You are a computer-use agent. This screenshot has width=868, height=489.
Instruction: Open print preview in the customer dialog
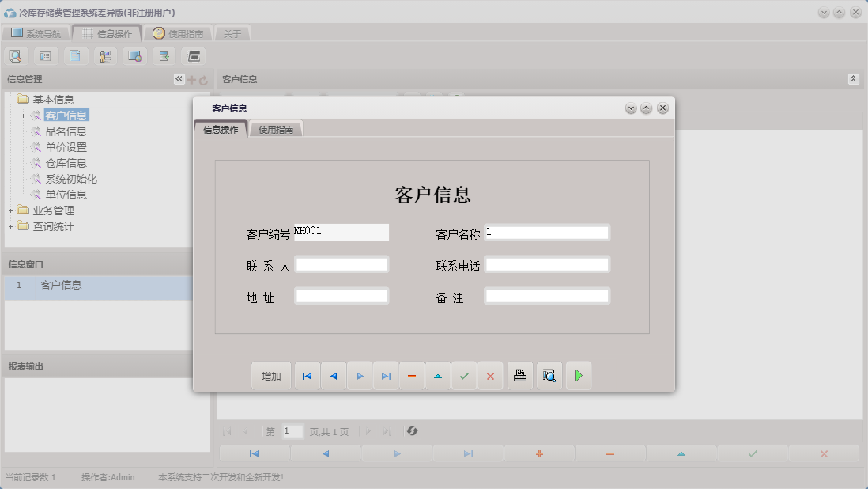click(549, 375)
